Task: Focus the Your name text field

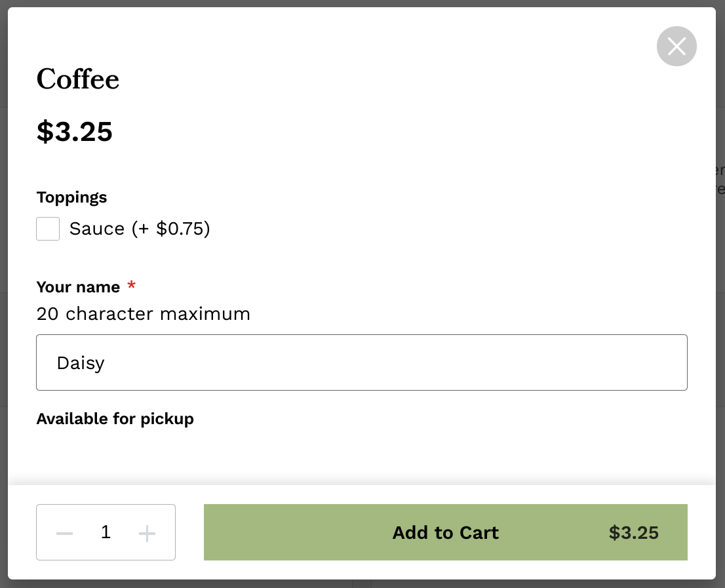Action: [x=361, y=363]
